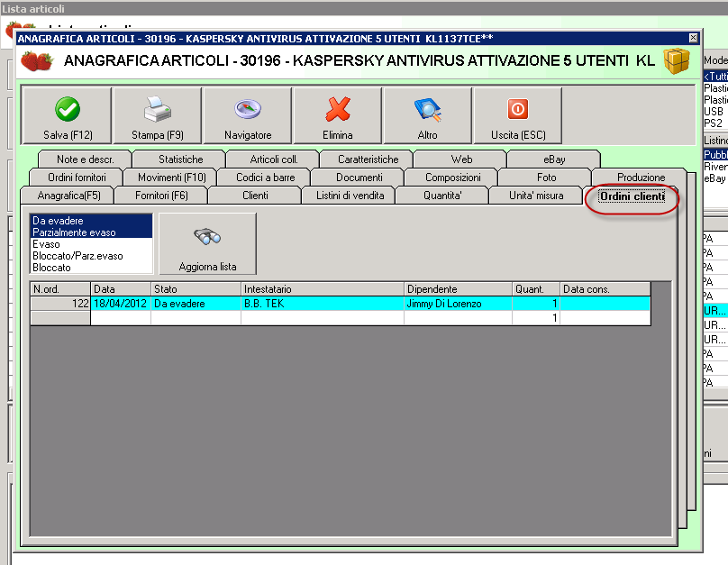
Task: Switch to the Ordini fornitori tab
Action: (77, 178)
